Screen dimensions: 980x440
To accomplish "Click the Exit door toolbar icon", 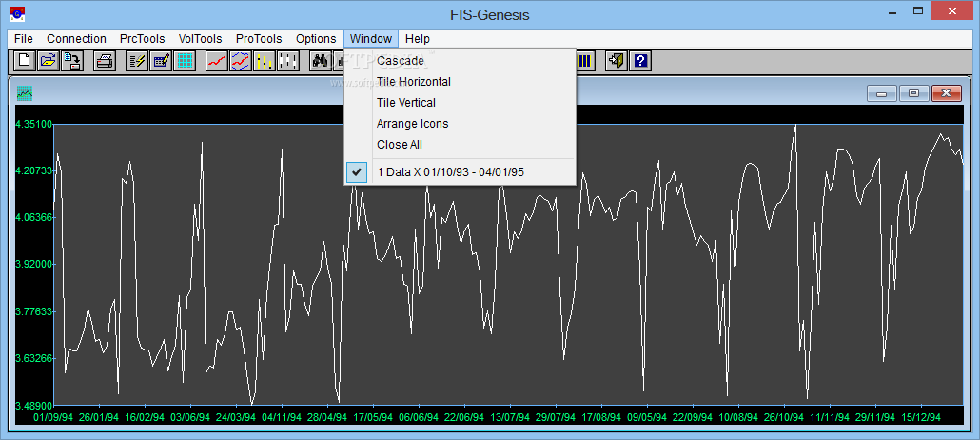I will tap(617, 61).
